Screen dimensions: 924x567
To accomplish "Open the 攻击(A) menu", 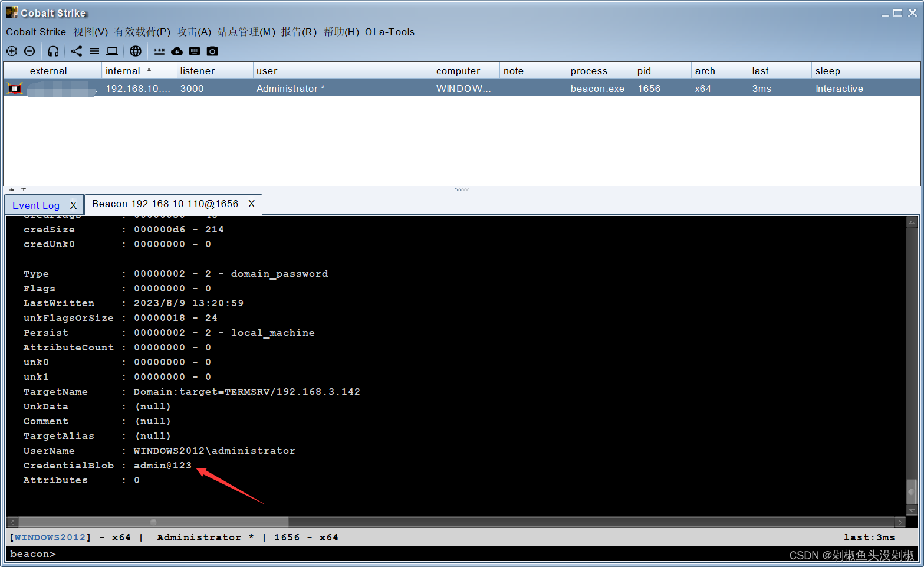I will pos(194,32).
